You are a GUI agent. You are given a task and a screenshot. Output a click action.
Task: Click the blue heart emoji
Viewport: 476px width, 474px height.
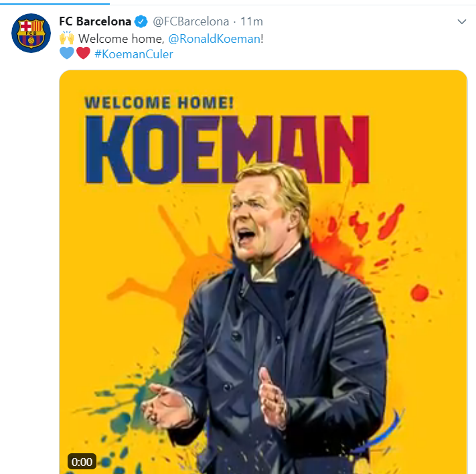(67, 54)
